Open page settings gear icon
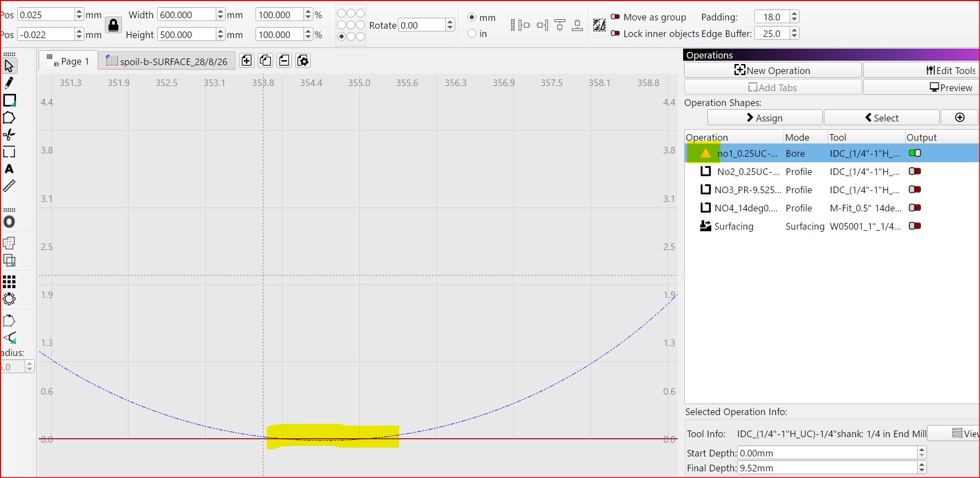The width and height of the screenshot is (980, 478). (x=303, y=61)
